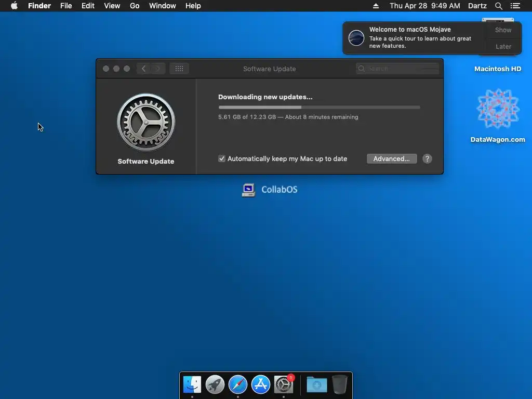The height and width of the screenshot is (399, 532).
Task: Zoom the Software Update window
Action: click(127, 69)
